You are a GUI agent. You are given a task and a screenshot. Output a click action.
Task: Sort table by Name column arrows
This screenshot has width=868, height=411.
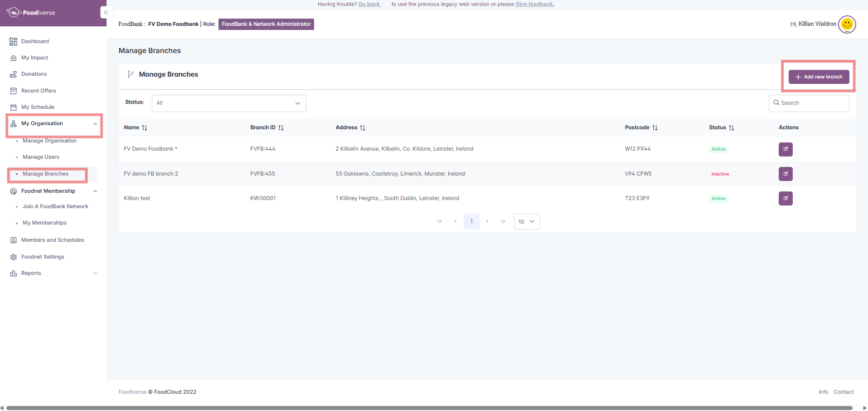145,128
